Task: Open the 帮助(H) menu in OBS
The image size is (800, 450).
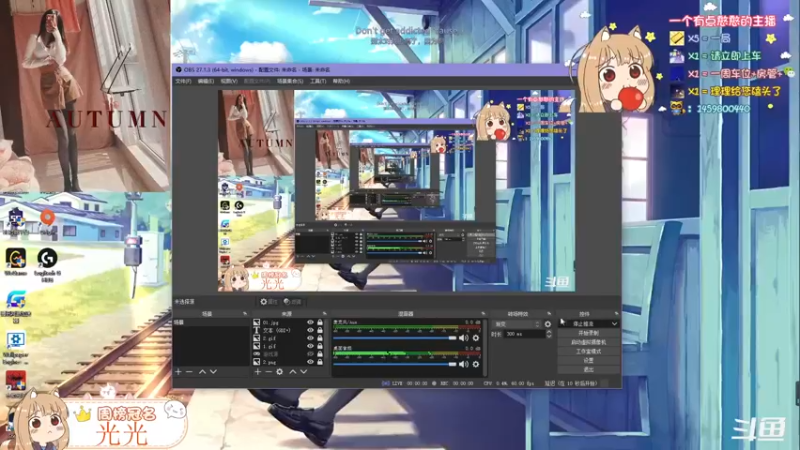Action: point(341,81)
